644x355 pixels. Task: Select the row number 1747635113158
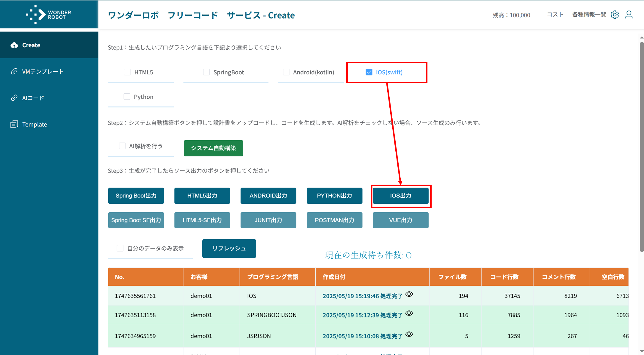(135, 315)
